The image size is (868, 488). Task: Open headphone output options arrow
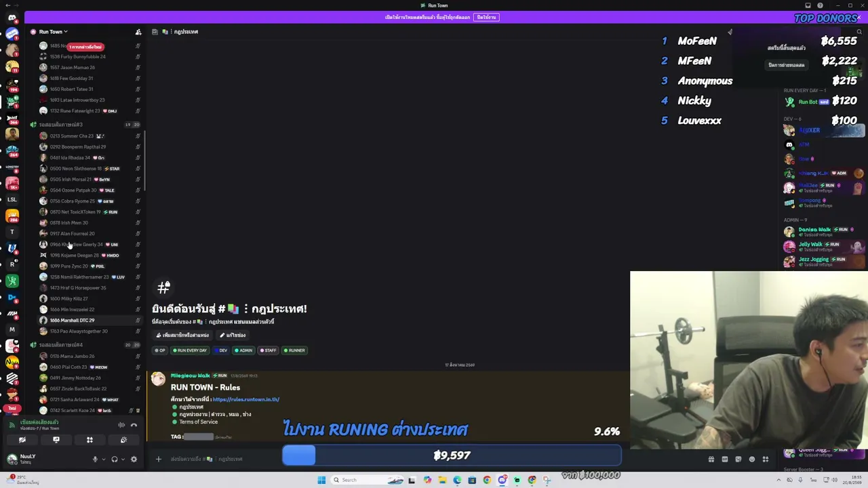tap(123, 460)
